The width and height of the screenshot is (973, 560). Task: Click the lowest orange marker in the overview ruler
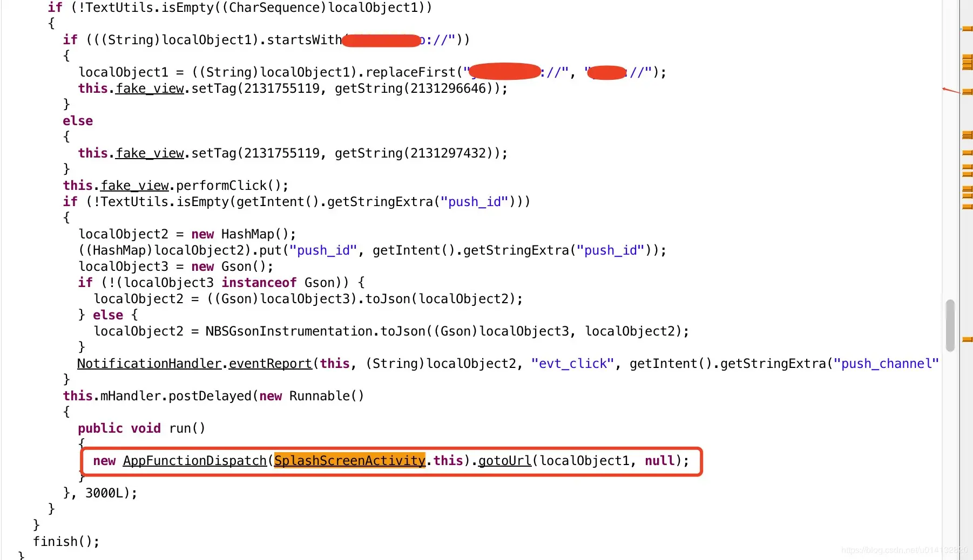pos(967,339)
